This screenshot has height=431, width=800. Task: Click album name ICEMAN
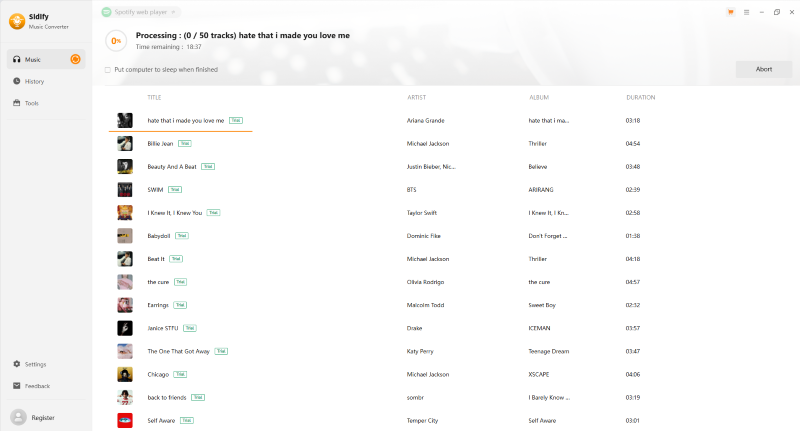(539, 328)
